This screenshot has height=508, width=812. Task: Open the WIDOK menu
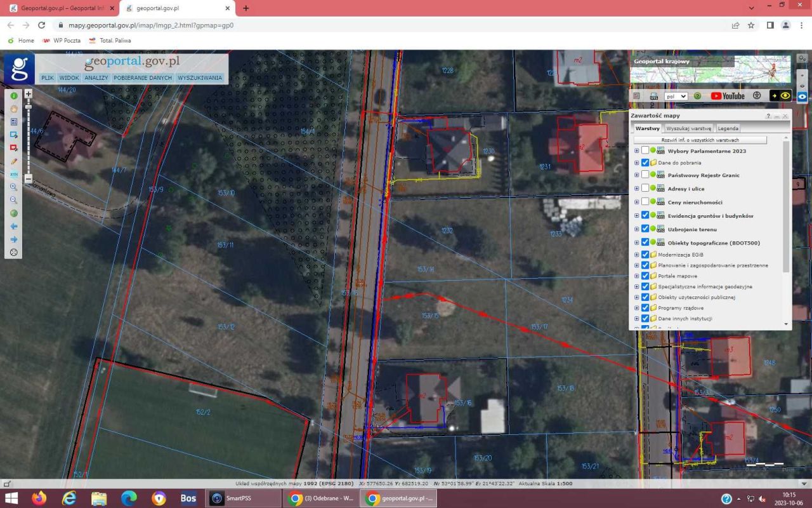point(69,77)
